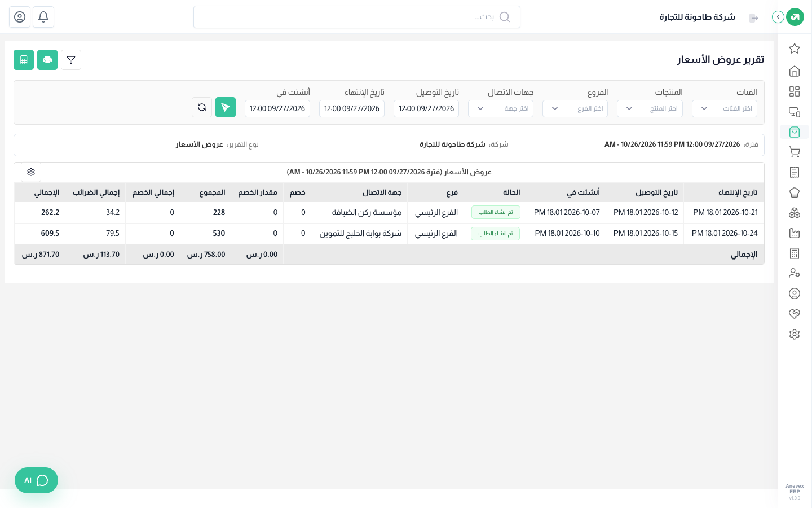
Task: Click the تاريخ الإنتهاء date input
Action: (352, 108)
